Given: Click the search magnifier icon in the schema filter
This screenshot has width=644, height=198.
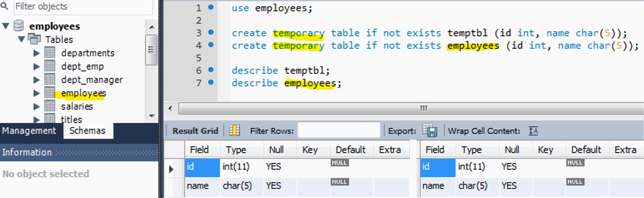Looking at the screenshot, I should 4,6.
